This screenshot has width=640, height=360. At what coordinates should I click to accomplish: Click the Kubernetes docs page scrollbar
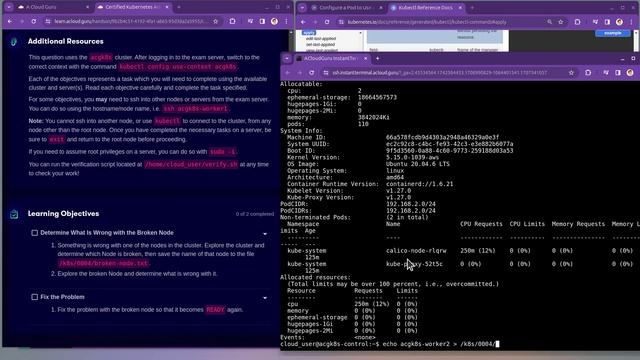[x=636, y=40]
